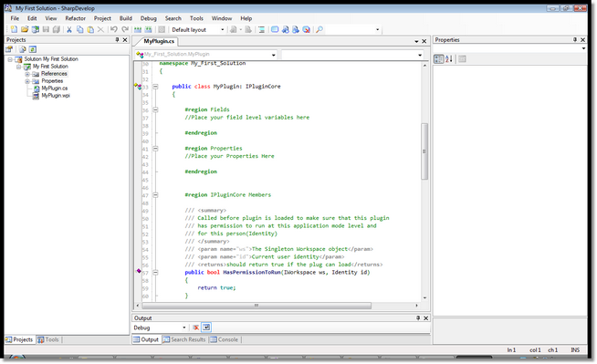Collapse the Fields region fold marker

coord(155,109)
